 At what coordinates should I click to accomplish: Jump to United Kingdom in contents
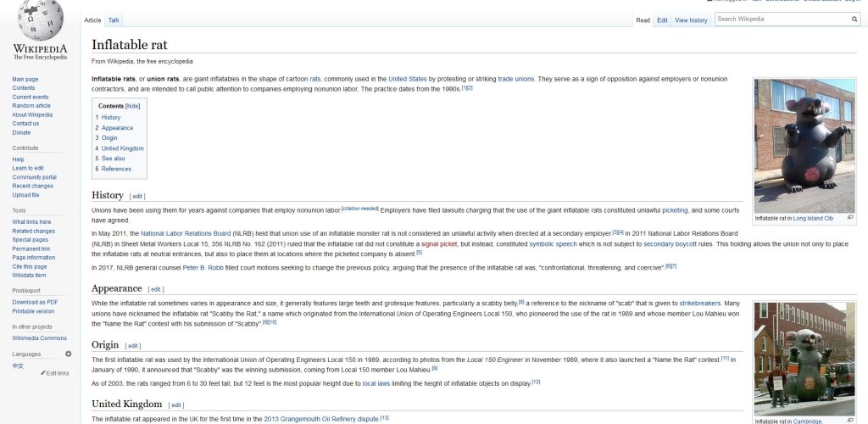click(122, 148)
